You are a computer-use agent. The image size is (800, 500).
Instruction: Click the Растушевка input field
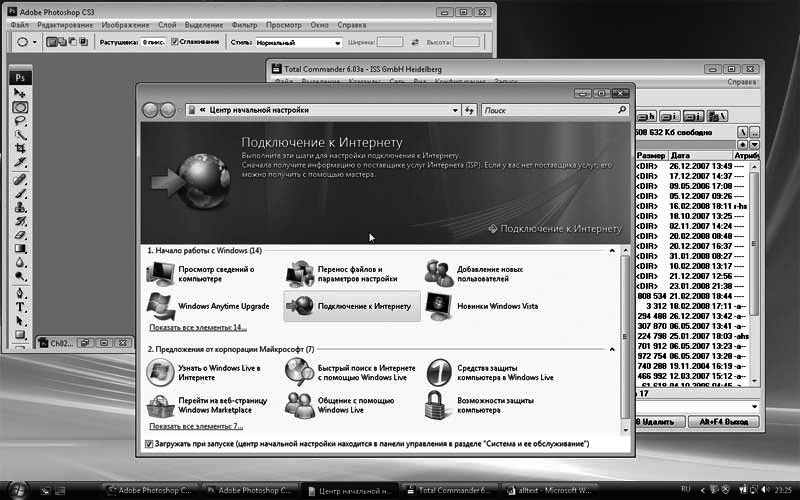pos(153,42)
